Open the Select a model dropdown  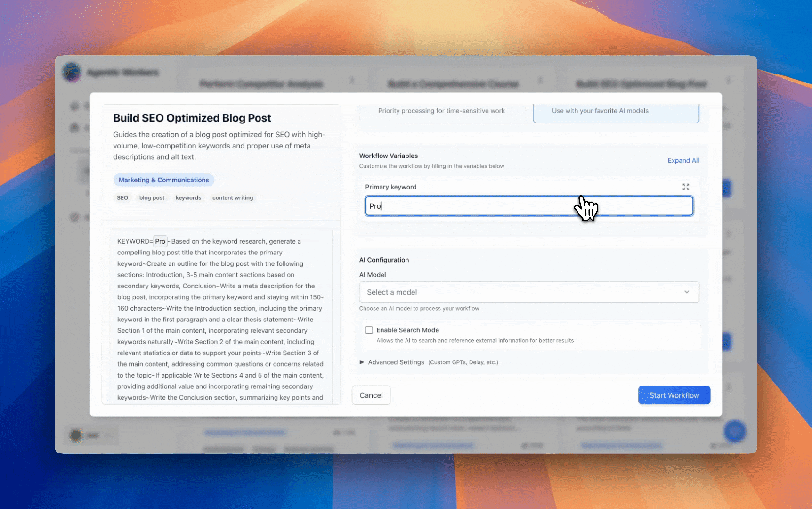click(x=528, y=292)
